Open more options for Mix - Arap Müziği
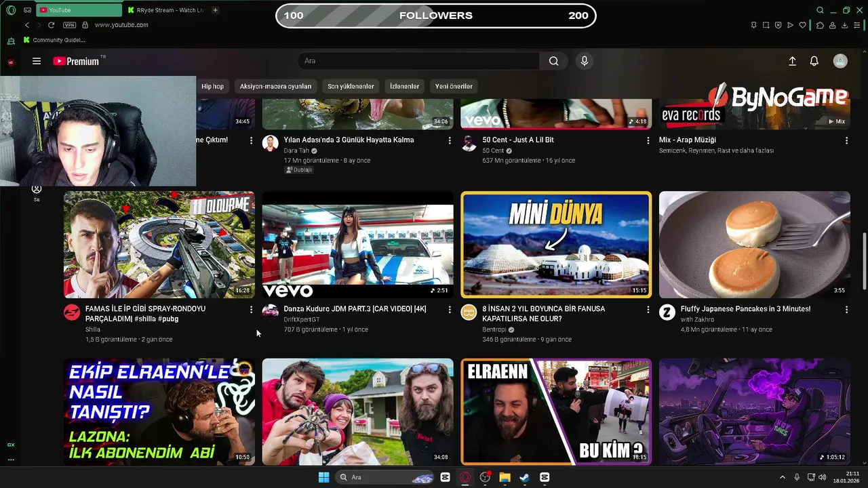The image size is (868, 488). [846, 140]
